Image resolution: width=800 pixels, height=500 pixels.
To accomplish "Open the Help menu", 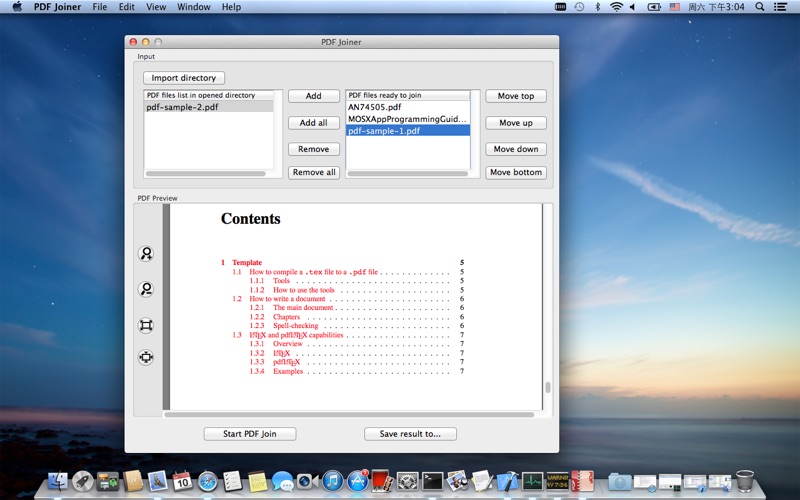I will click(x=231, y=7).
